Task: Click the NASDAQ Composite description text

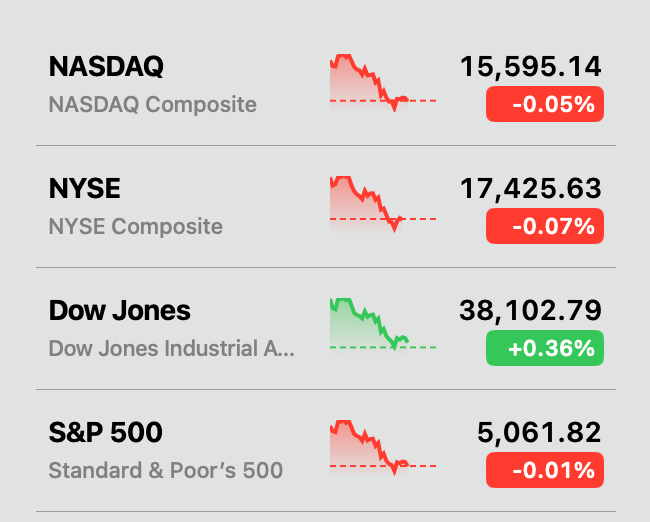Action: (152, 104)
